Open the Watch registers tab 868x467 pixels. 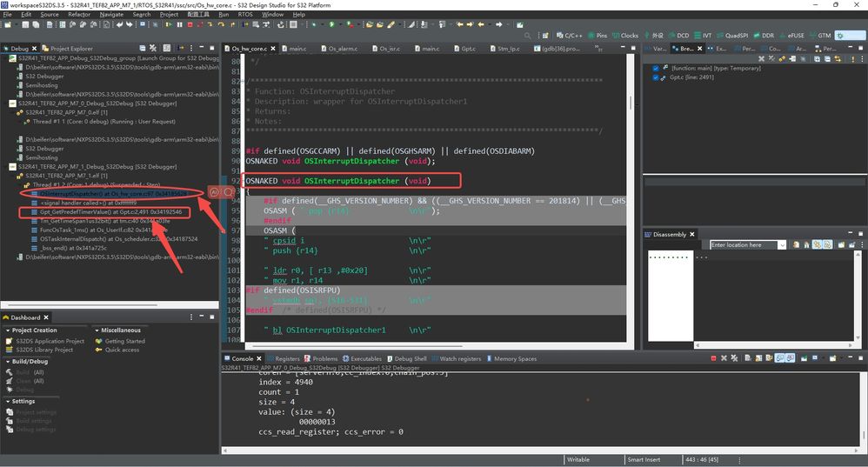pos(456,358)
